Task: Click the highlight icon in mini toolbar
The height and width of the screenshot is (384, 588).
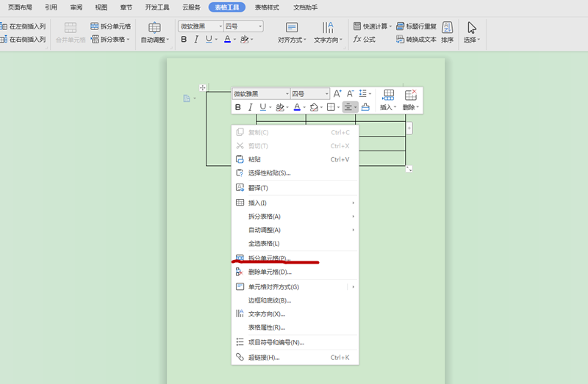Action: click(280, 107)
